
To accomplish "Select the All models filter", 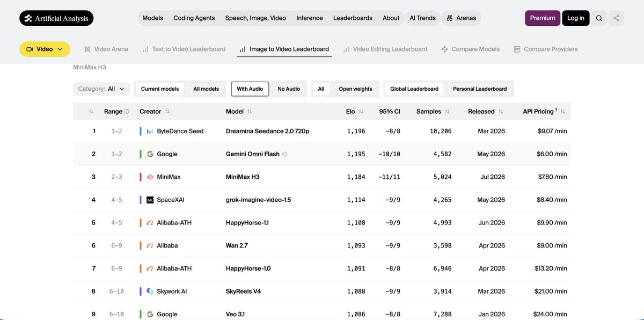I will 206,89.
